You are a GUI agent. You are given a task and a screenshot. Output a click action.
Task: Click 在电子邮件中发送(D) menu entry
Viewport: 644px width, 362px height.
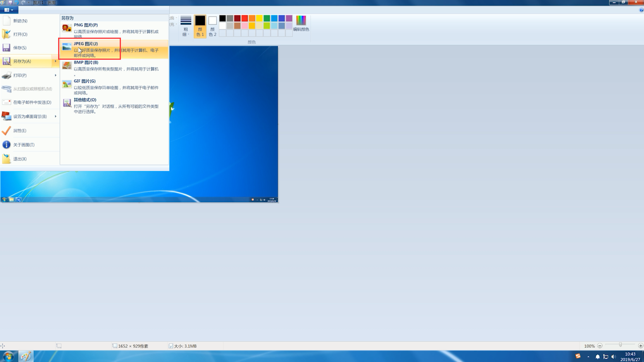(x=30, y=102)
